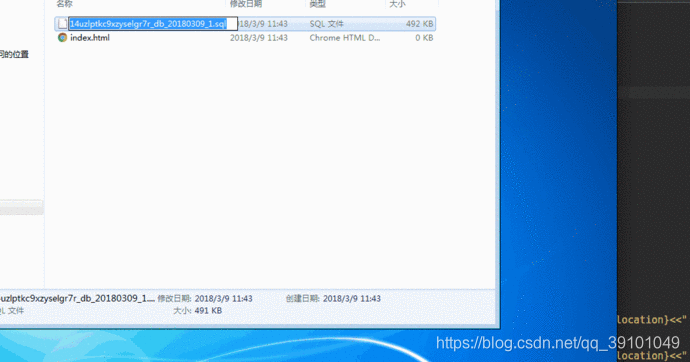Click the Chrome icon beside index.html
Viewport: 690px width, 362px height.
click(x=62, y=38)
